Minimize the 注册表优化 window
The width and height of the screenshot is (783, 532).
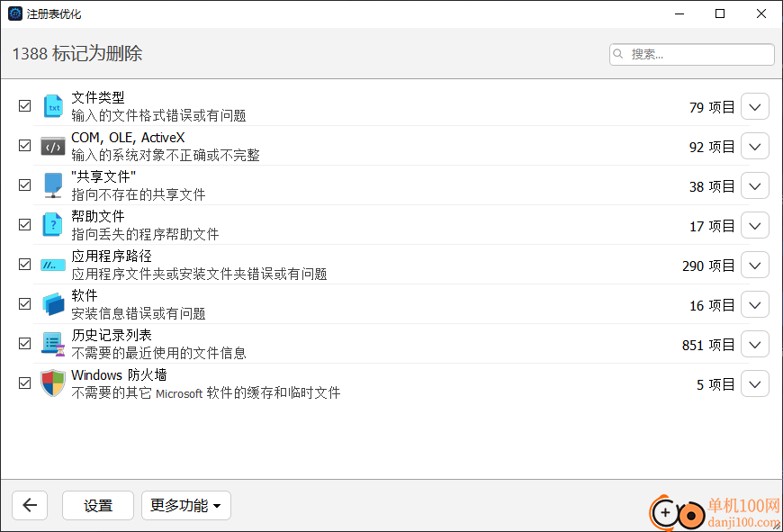679,14
